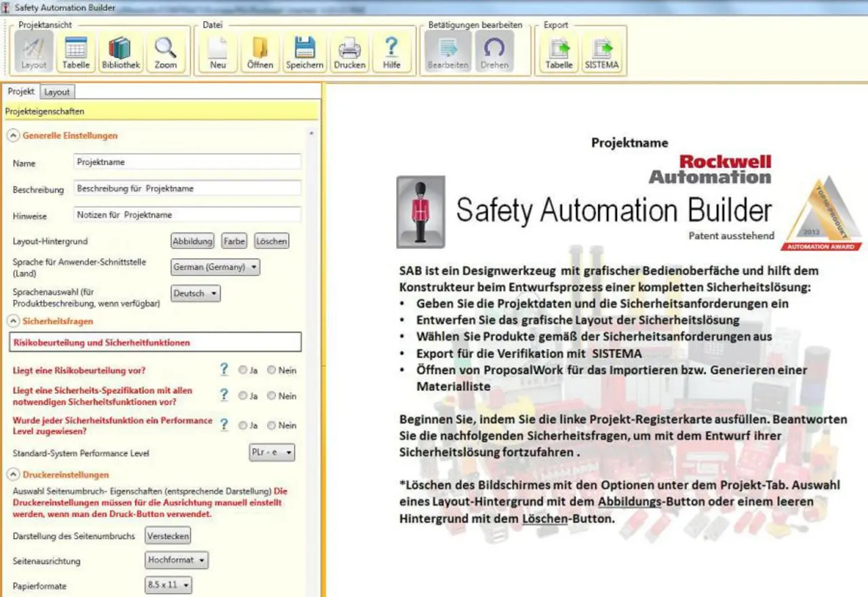Collapse the Druckereinstellungen section
The width and height of the screenshot is (868, 597).
coord(14,474)
